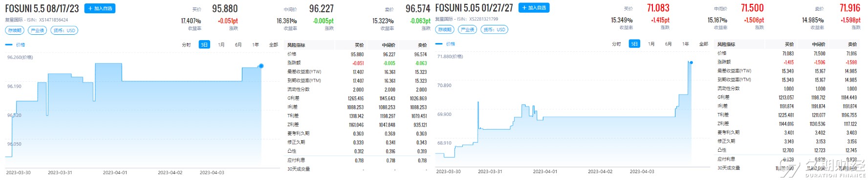Click header change -1.415pt

(x=660, y=20)
